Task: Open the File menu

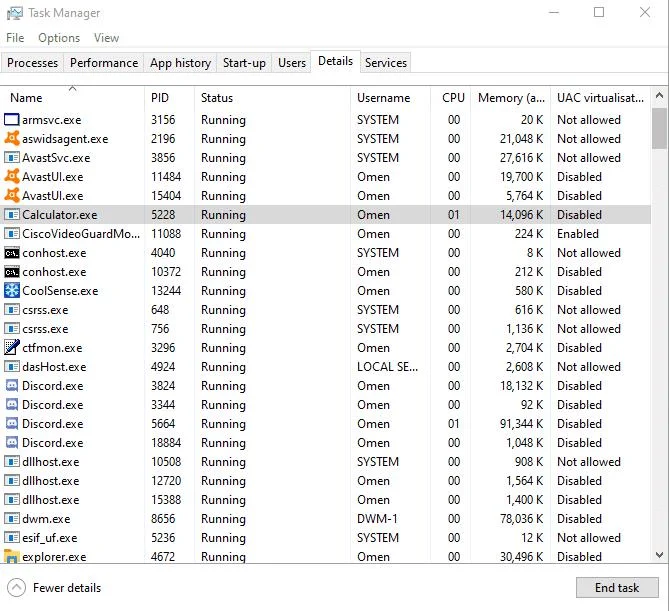Action: 15,38
